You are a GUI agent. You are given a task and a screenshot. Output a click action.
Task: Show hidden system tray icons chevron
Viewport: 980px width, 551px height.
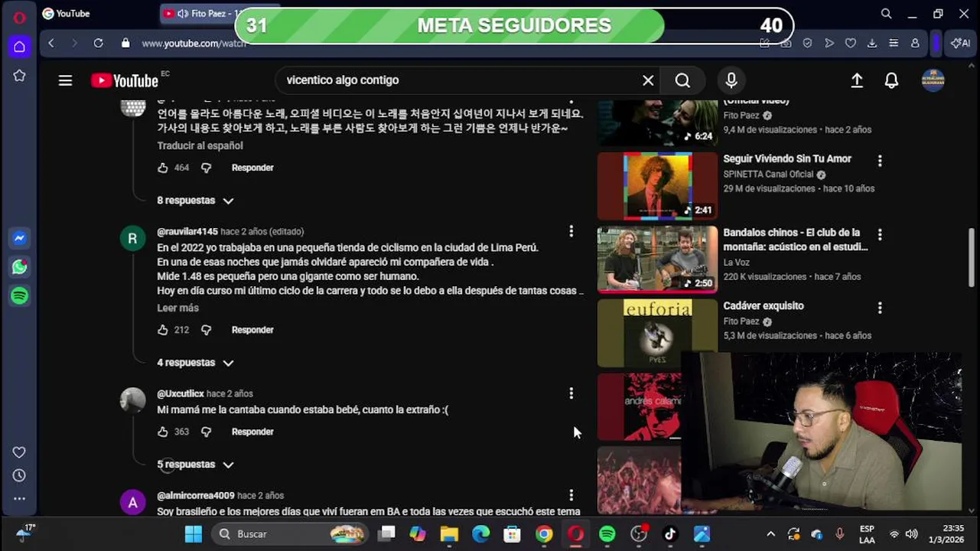pyautogui.click(x=771, y=534)
